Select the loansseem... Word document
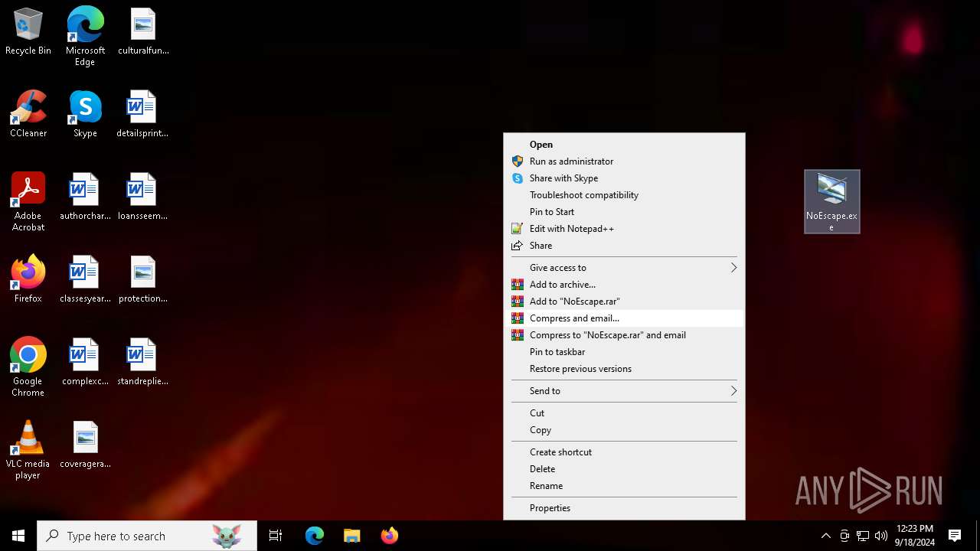Viewport: 980px width, 551px height. coord(142,197)
